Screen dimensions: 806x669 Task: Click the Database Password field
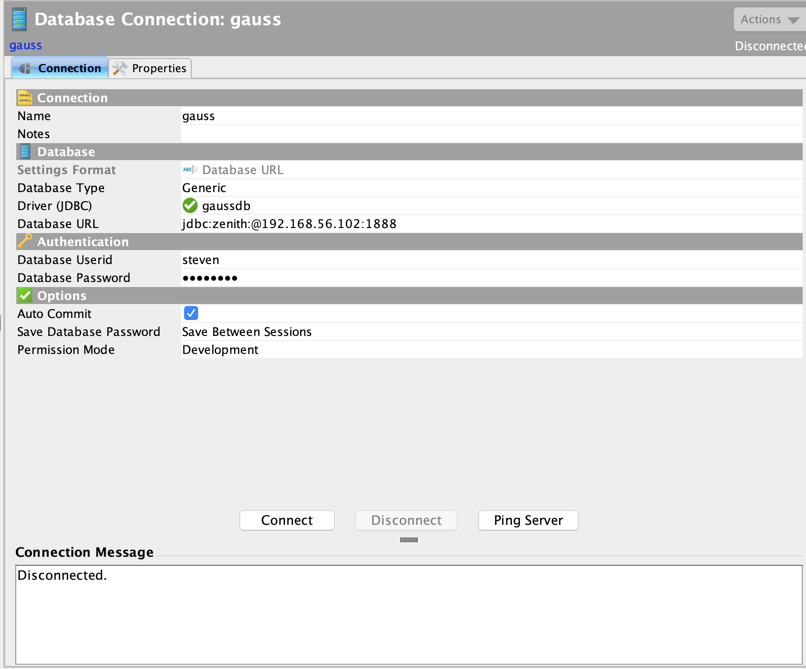[x=490, y=278]
